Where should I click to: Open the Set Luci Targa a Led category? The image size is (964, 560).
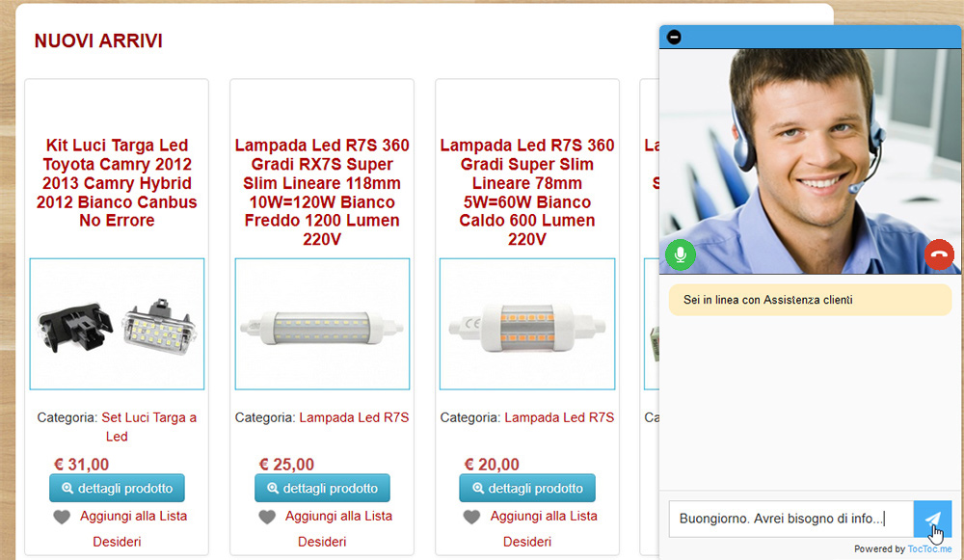tap(148, 427)
